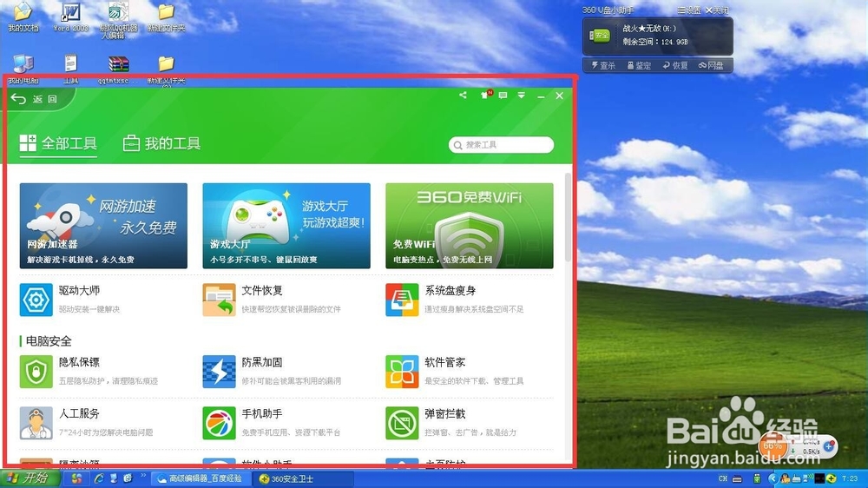Click the 7:23 taskbar clock
Screen dimensions: 868x488
point(850,478)
